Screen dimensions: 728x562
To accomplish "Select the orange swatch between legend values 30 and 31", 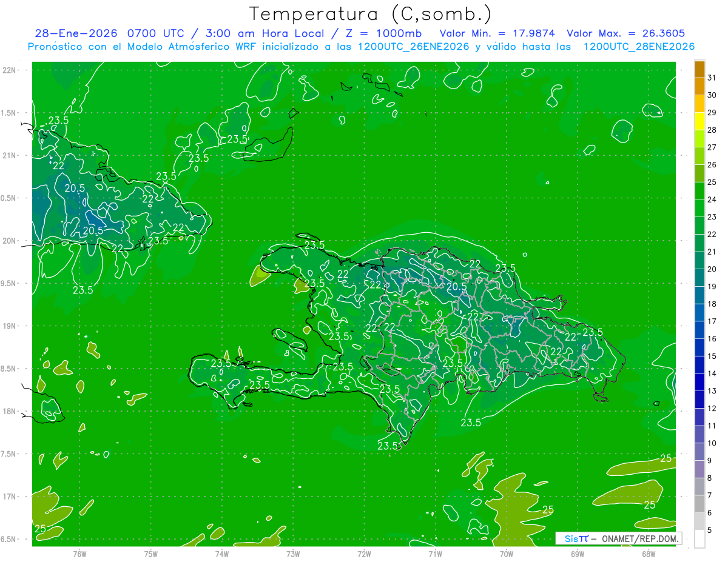I will point(699,86).
